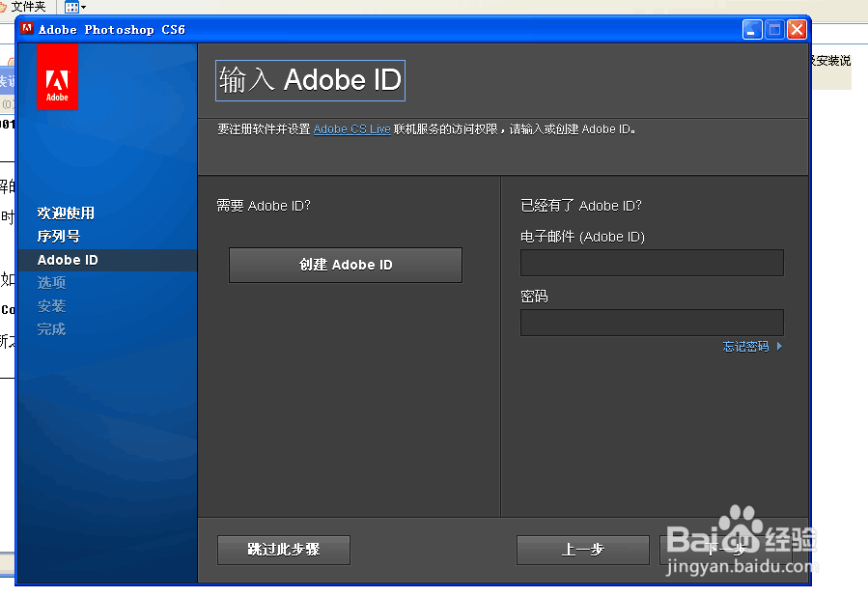Minimize the Adobe Photoshop CS6 window
Viewport: 868px width, 597px height.
pyautogui.click(x=752, y=29)
